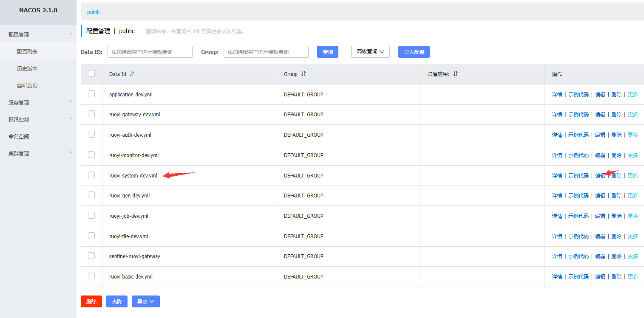
Task: Sort by 归属应用 column icon
Action: tap(455, 74)
